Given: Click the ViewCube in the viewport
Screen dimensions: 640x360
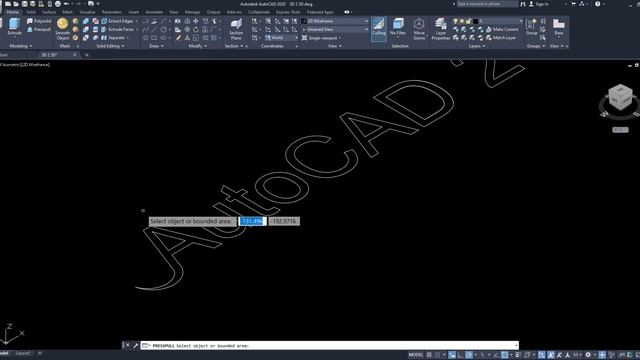Looking at the screenshot, I should [x=620, y=97].
